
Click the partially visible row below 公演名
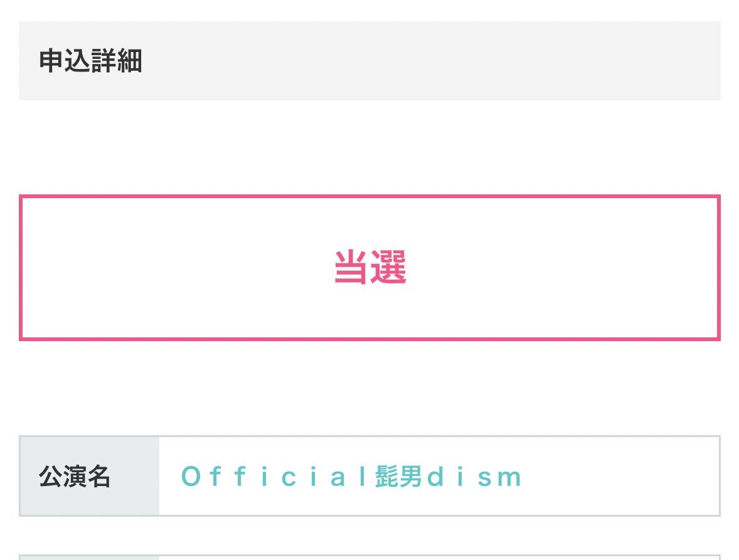coord(369,557)
